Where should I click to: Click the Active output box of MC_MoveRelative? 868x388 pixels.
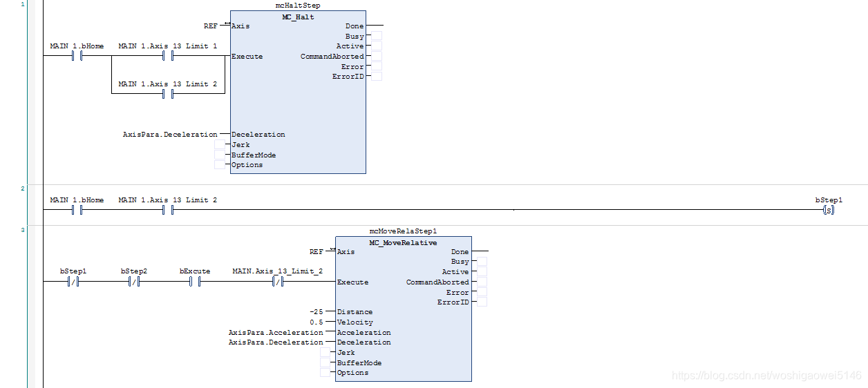click(x=482, y=271)
